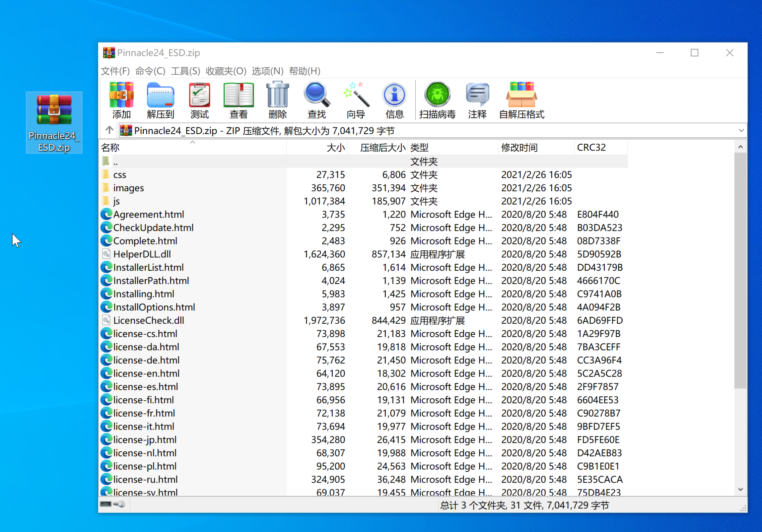Screen dimensions: 762x532
Task: Click Agreement.html Edge file icon
Action: [x=107, y=214]
